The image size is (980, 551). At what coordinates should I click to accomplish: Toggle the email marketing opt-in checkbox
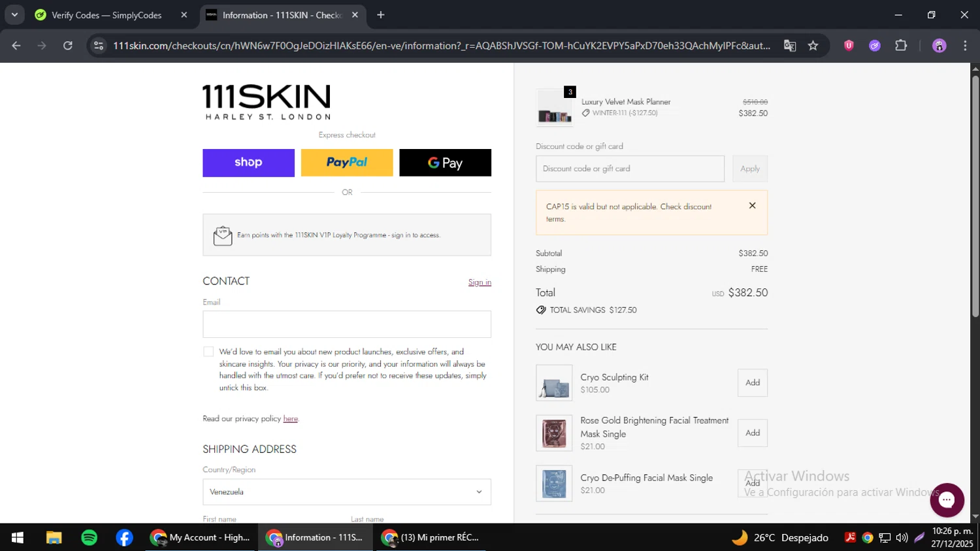click(x=208, y=352)
